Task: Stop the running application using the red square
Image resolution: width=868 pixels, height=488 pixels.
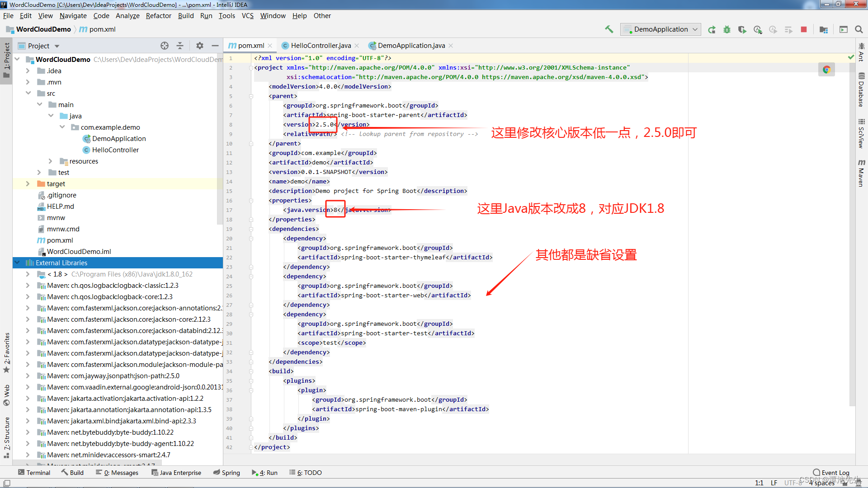Action: 804,29
